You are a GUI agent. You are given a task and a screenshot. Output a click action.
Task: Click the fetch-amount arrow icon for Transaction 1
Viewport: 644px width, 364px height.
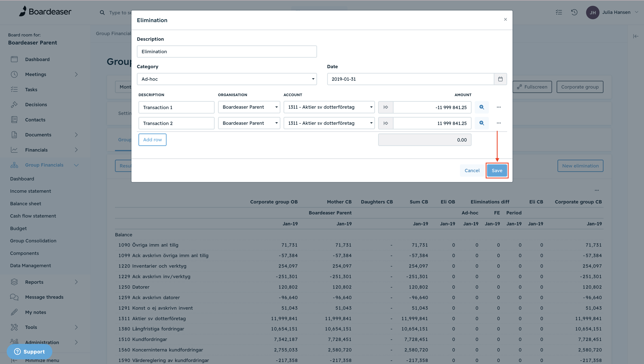(x=386, y=107)
